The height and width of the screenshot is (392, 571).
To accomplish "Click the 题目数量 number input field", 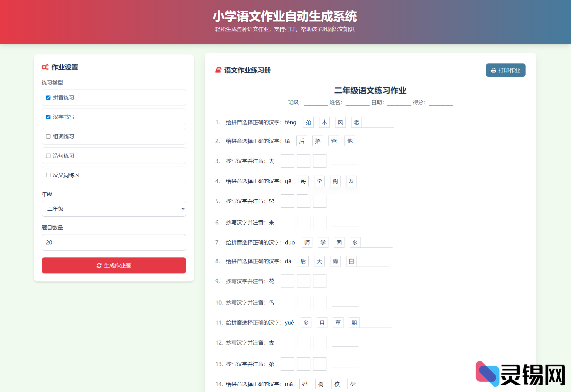I will pyautogui.click(x=114, y=242).
